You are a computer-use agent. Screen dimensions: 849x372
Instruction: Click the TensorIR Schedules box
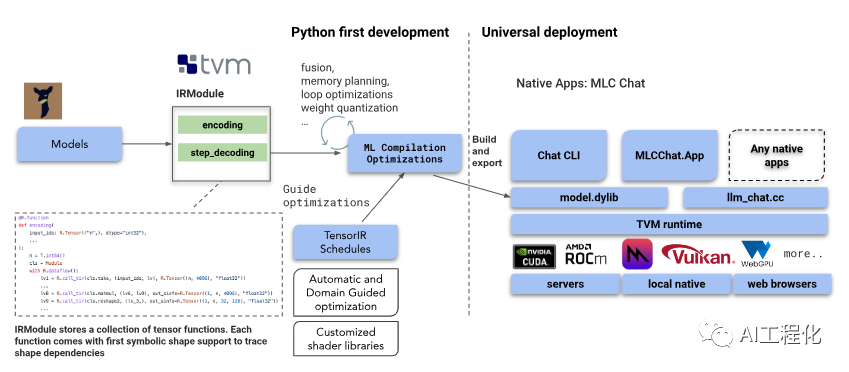click(345, 242)
